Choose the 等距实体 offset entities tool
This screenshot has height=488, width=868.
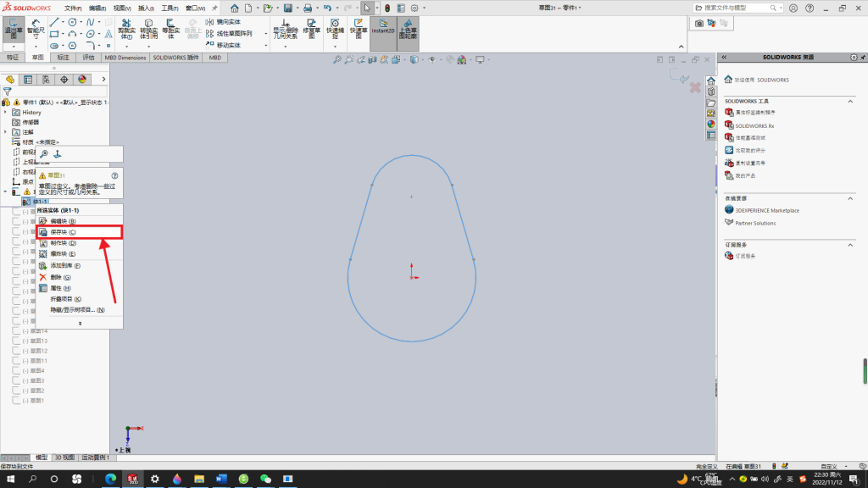(x=171, y=30)
